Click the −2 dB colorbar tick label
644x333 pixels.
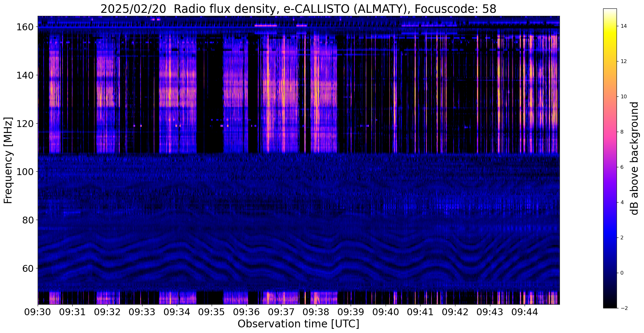(x=624, y=308)
